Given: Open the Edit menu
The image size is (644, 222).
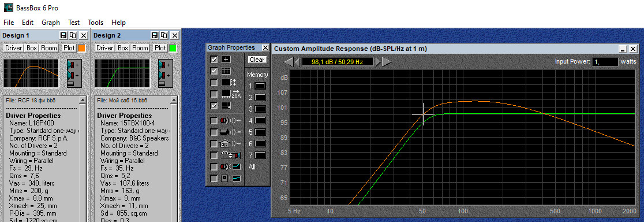Looking at the screenshot, I should point(28,23).
